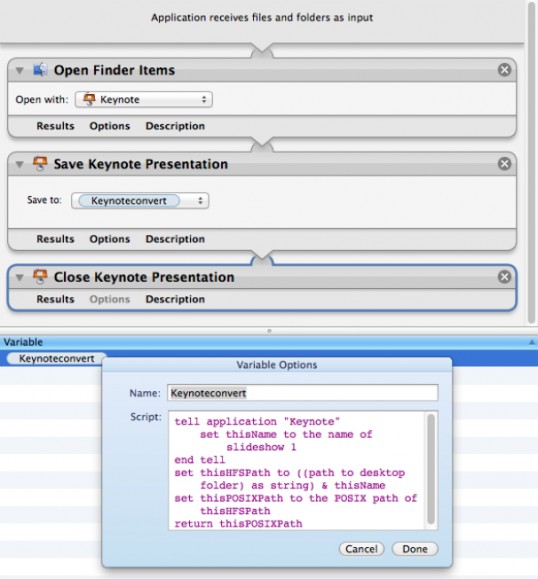Image resolution: width=538 pixels, height=579 pixels.
Task: Click the Keynote icon inside Open with popup
Action: click(x=89, y=99)
